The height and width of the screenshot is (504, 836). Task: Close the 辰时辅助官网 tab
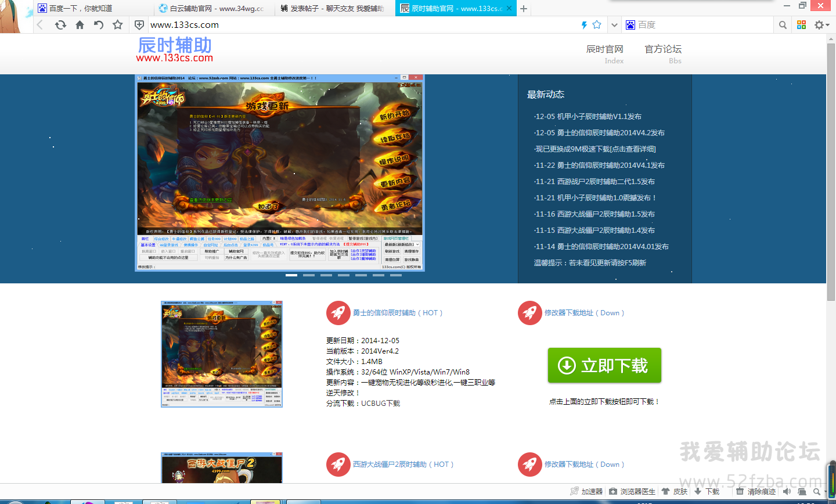[x=509, y=9]
